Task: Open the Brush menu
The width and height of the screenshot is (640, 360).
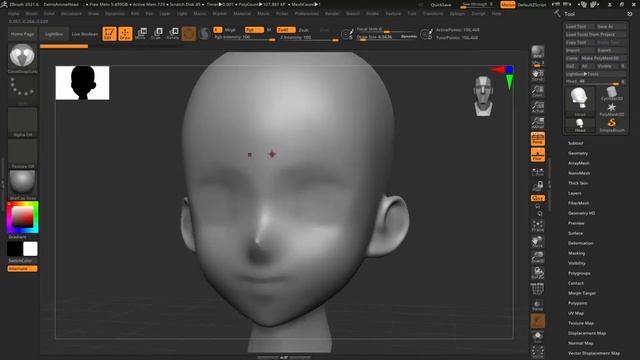Action: tap(31, 13)
